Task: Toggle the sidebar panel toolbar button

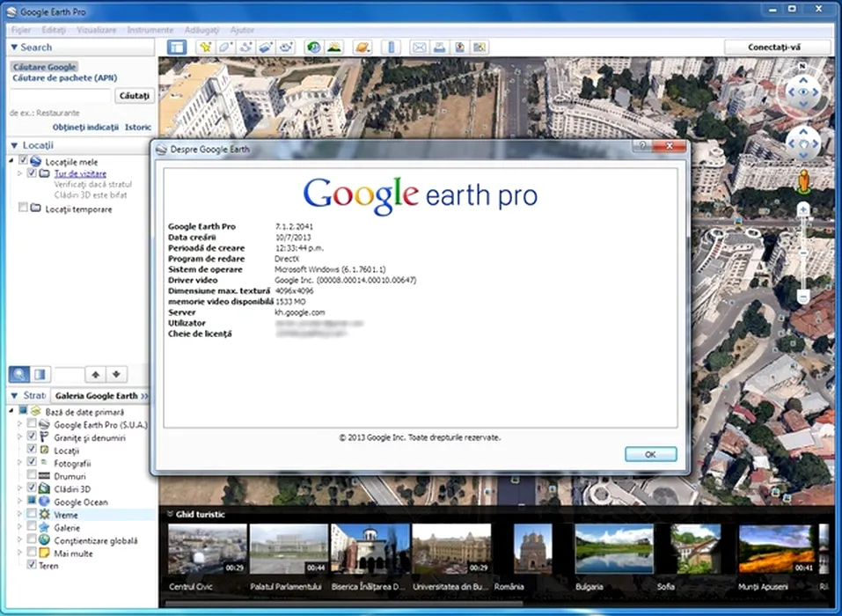Action: pos(176,48)
